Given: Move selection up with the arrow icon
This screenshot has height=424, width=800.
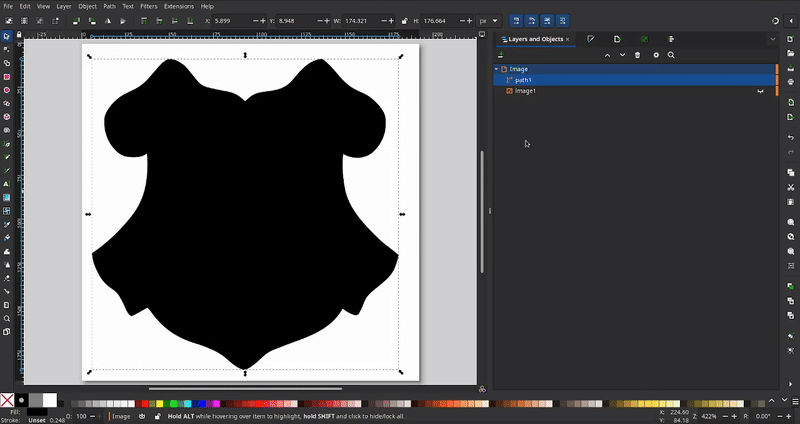Looking at the screenshot, I should pyautogui.click(x=607, y=55).
